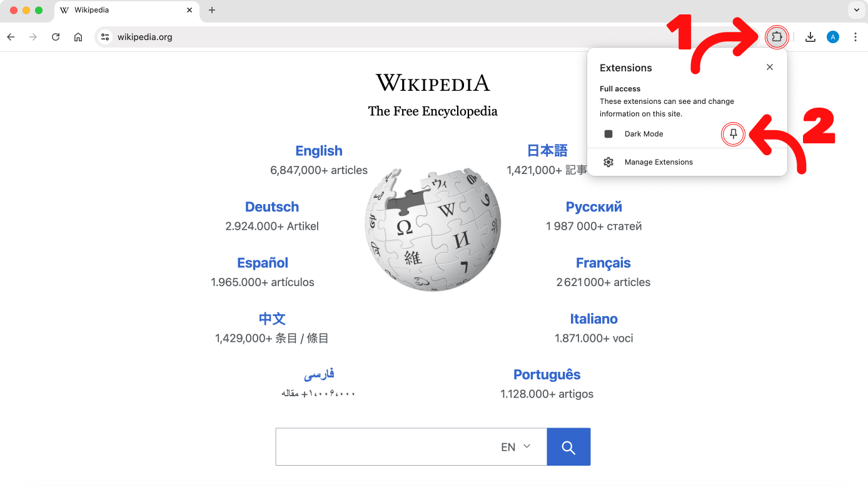Image resolution: width=868 pixels, height=487 pixels.
Task: Open Español Wikipedia link
Action: (263, 263)
